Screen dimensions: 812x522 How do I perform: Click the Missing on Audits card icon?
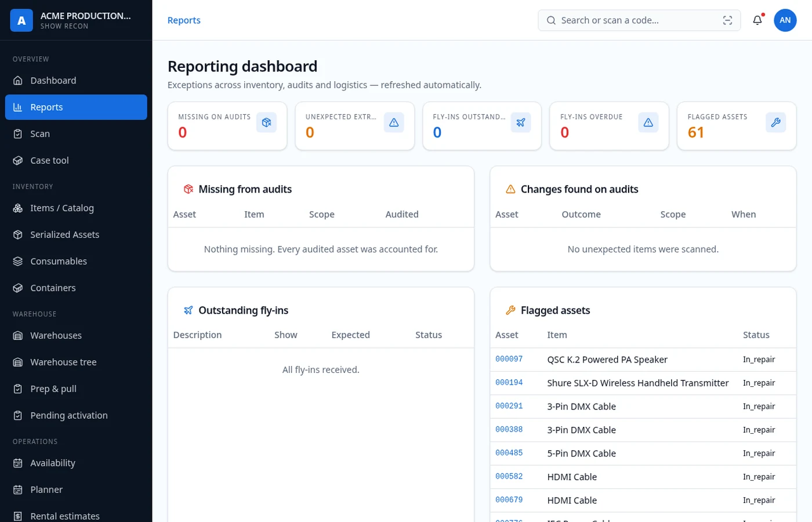tap(266, 122)
